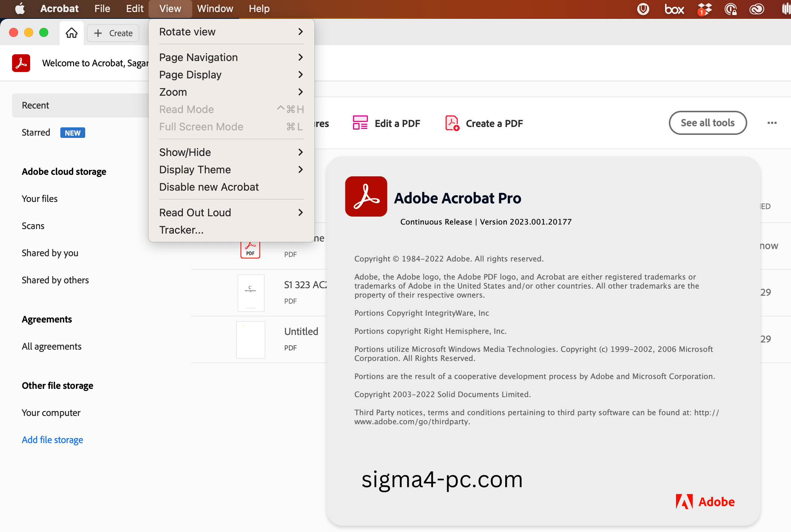Expand the Show/Hide submenu
This screenshot has height=532, width=791.
(x=231, y=152)
